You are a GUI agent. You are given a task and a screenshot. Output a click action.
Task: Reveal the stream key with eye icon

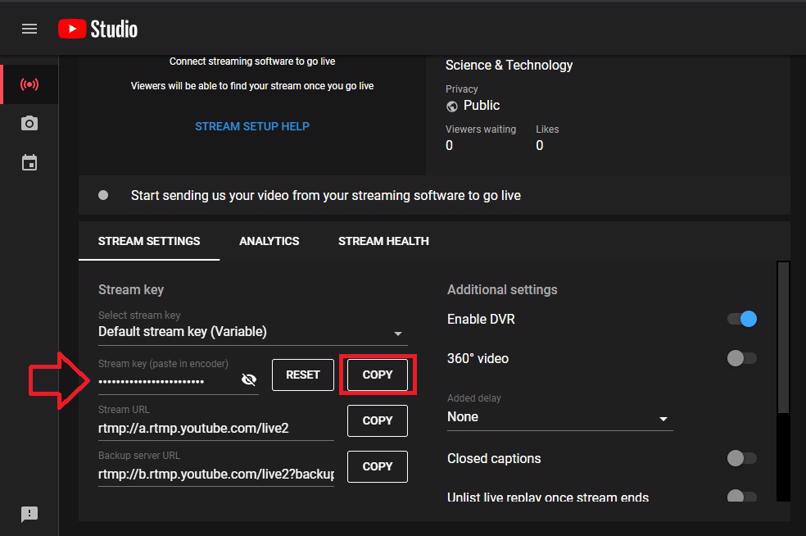click(249, 379)
